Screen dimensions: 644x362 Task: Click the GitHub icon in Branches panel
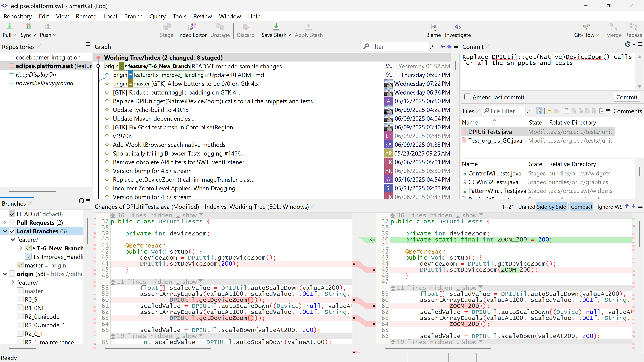point(81,201)
